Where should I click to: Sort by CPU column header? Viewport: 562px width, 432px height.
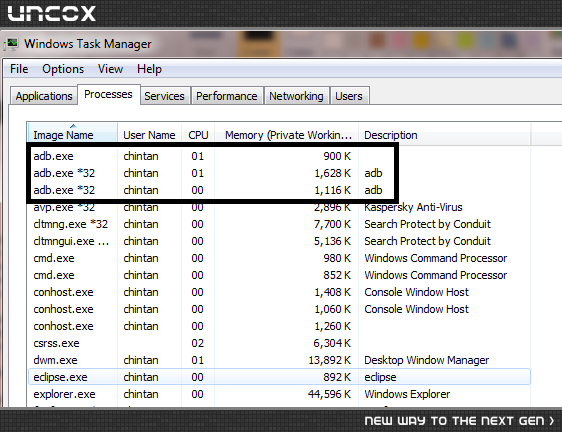tap(198, 135)
